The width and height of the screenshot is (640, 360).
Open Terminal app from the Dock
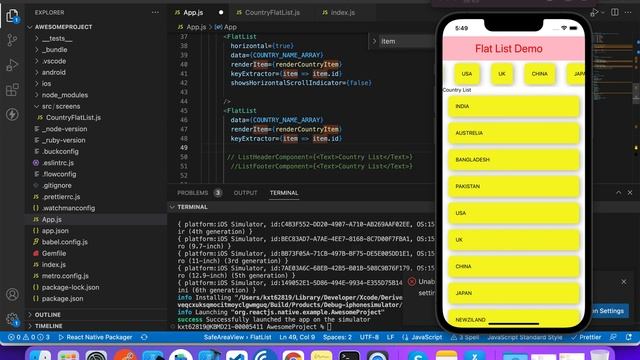349,356
